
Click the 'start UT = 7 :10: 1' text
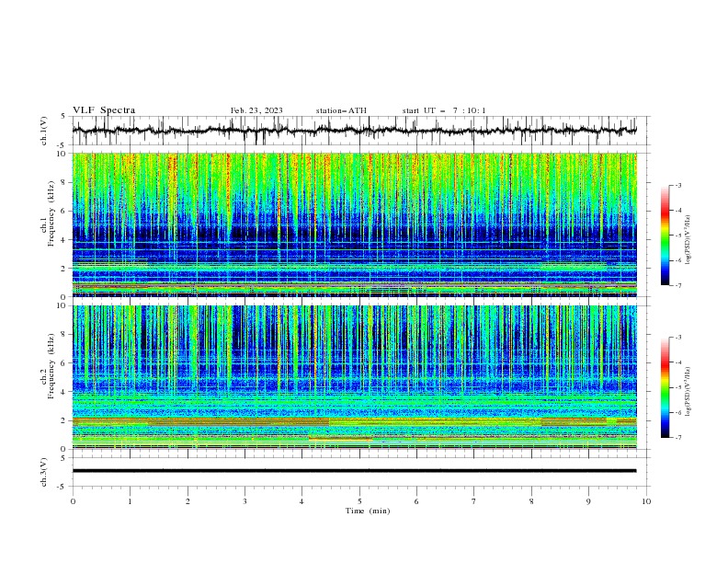pos(444,110)
